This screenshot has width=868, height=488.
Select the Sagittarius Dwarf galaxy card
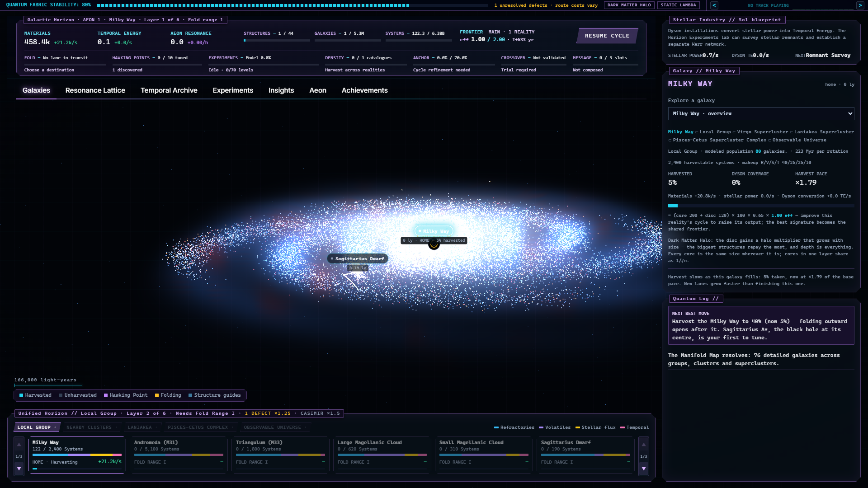click(x=585, y=455)
